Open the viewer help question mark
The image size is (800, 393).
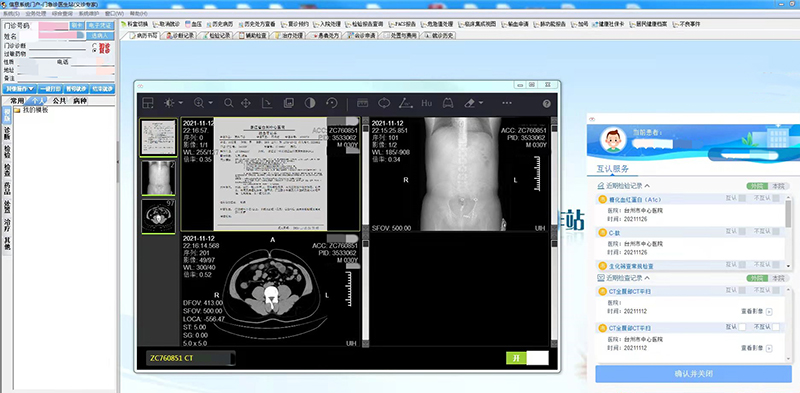coord(546,104)
